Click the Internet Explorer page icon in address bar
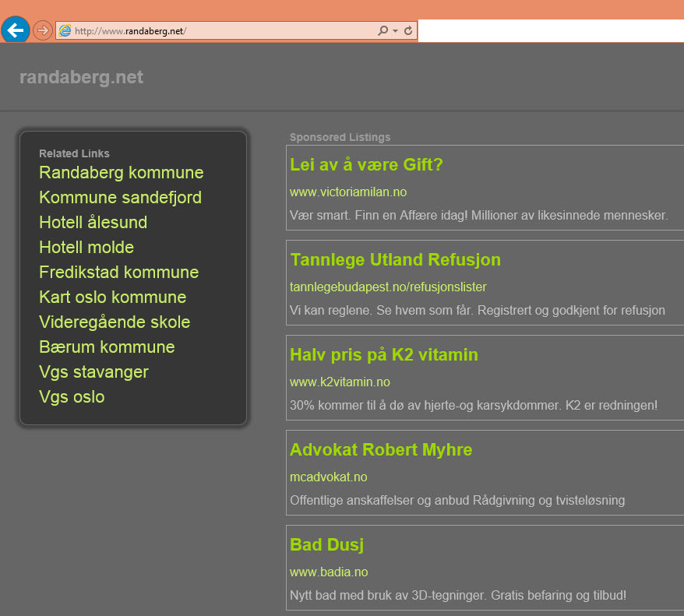Image resolution: width=684 pixels, height=616 pixels. [x=65, y=31]
